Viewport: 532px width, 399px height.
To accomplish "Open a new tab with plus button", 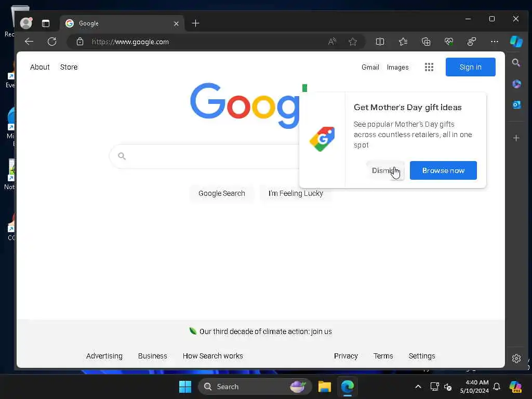I will tap(195, 23).
